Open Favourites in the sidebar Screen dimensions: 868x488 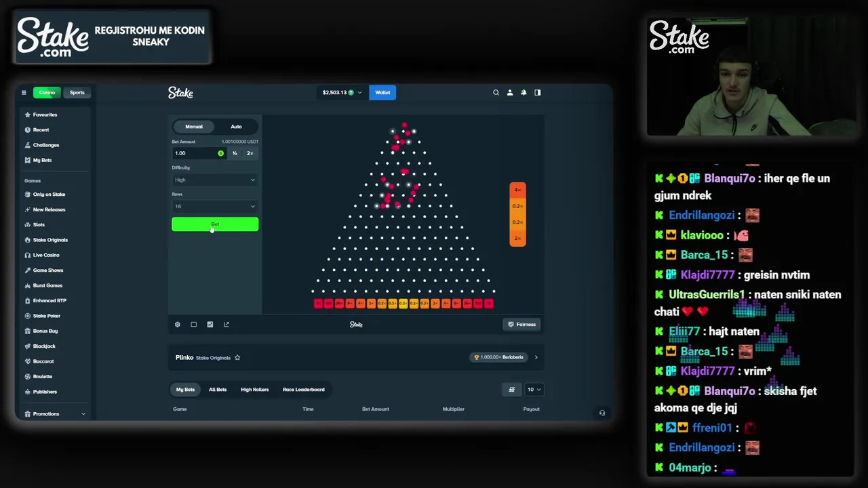(x=45, y=115)
